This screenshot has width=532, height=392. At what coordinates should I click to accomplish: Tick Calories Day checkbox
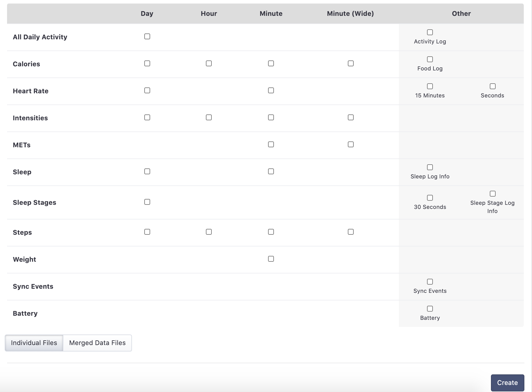[x=147, y=63]
